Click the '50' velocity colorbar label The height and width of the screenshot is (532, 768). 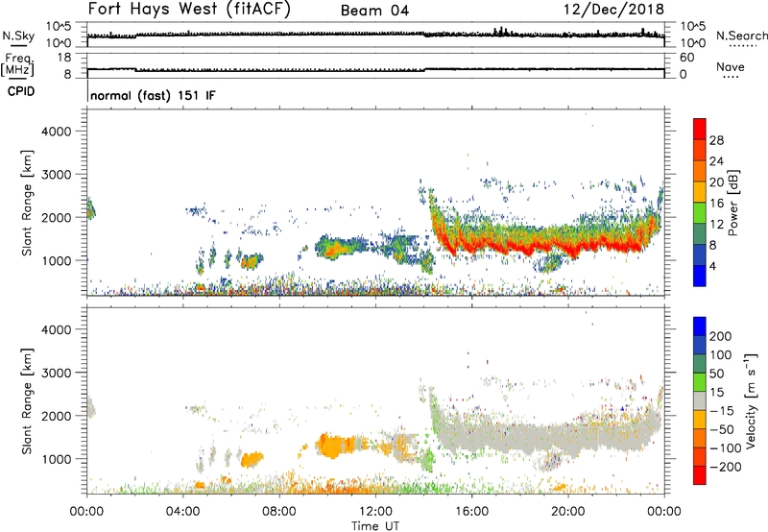coord(716,374)
